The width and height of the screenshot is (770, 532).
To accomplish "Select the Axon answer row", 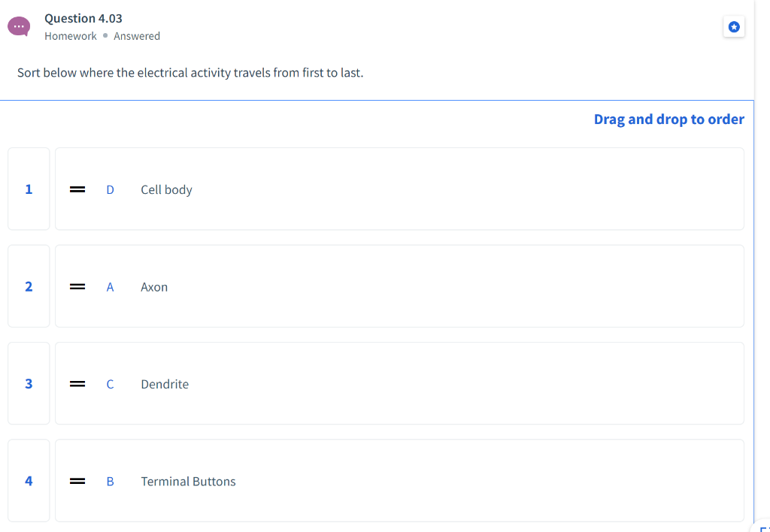I will pos(399,286).
